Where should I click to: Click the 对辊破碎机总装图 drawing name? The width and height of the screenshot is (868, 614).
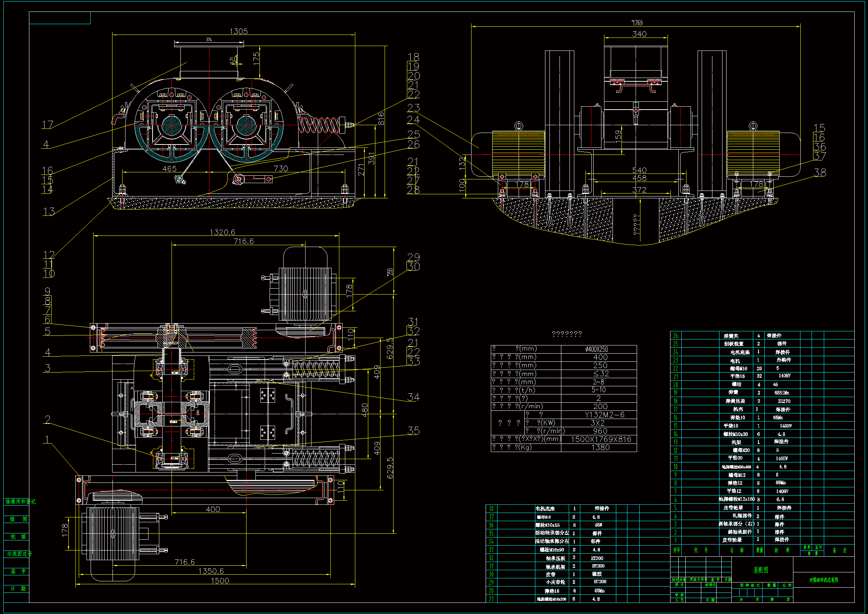(x=823, y=580)
